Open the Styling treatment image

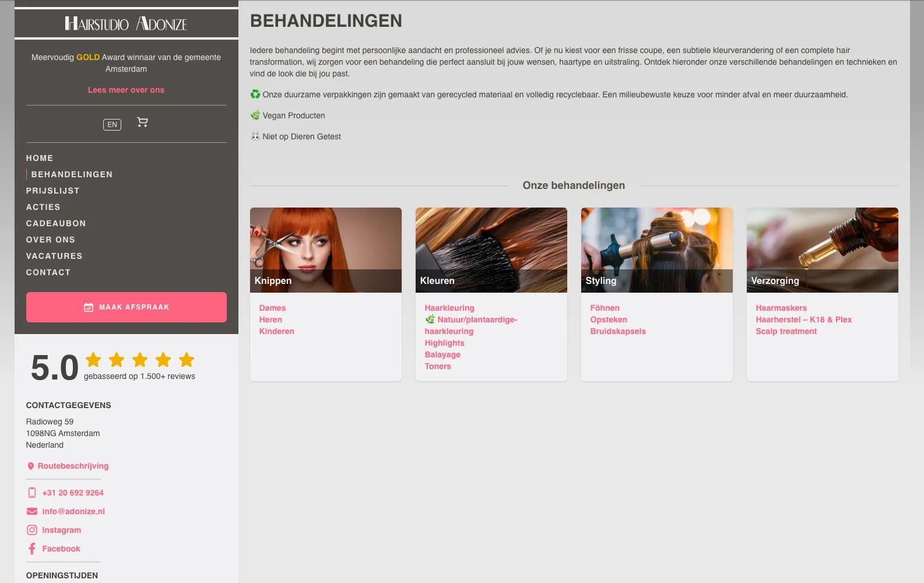(657, 250)
